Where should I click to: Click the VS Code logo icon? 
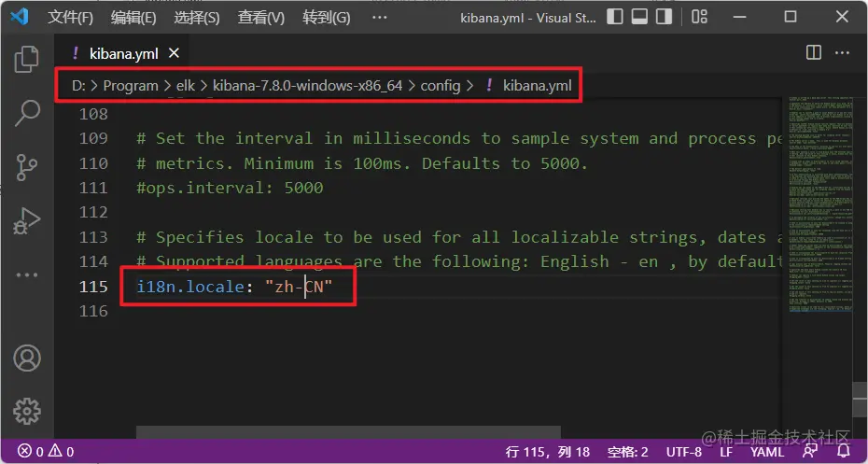click(20, 17)
